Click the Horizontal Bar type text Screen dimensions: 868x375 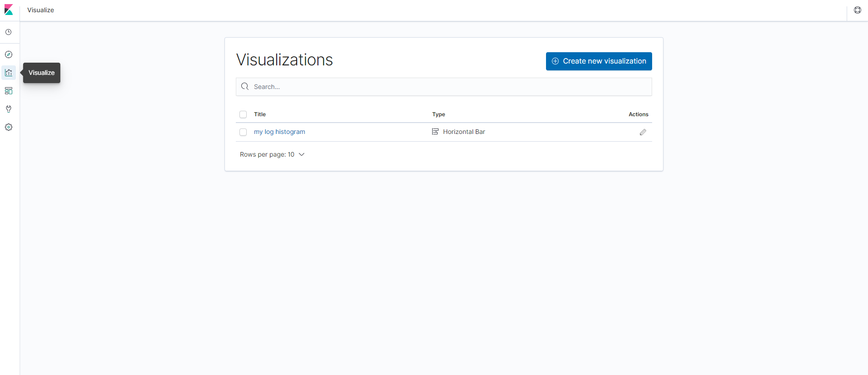[464, 132]
